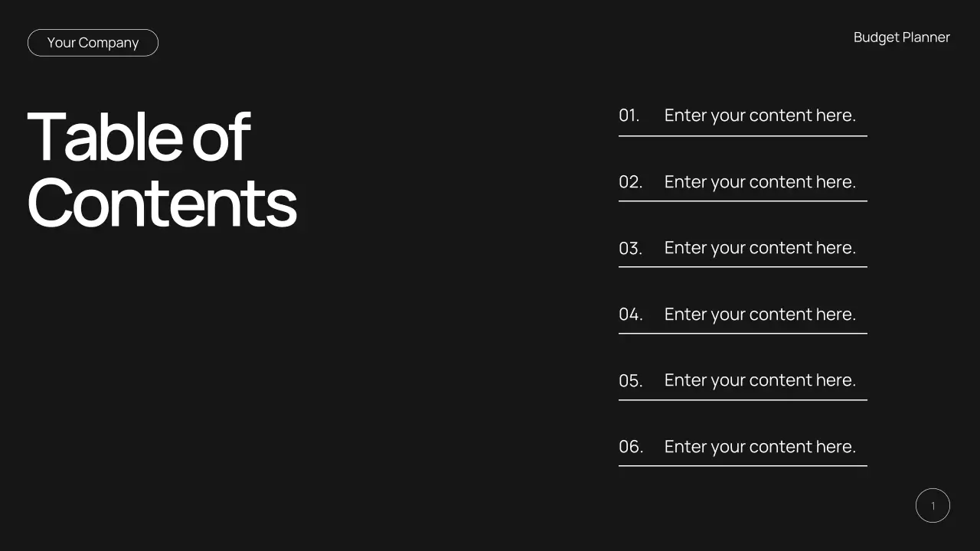Click the Your Company pill label
Viewport: 980px width, 551px height.
pyautogui.click(x=93, y=43)
